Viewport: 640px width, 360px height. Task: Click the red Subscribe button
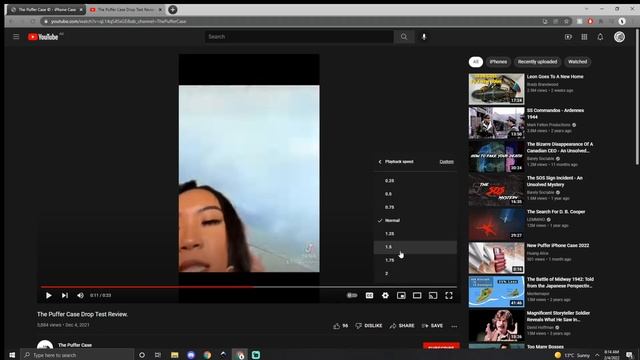(441, 346)
